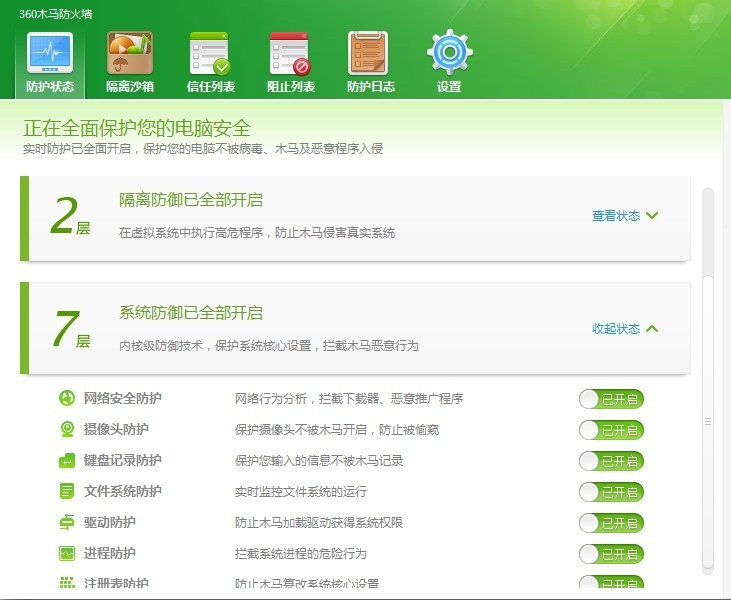
Task: Open the 阻止列表 block list icon
Action: pyautogui.click(x=290, y=53)
